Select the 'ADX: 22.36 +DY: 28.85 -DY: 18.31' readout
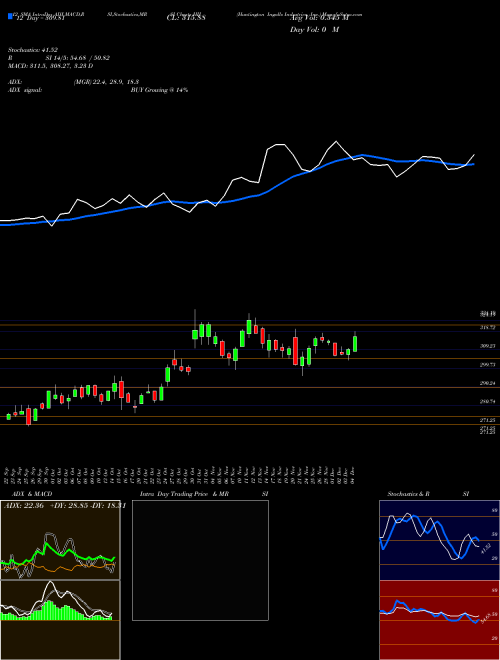500x660 pixels. [x=65, y=506]
